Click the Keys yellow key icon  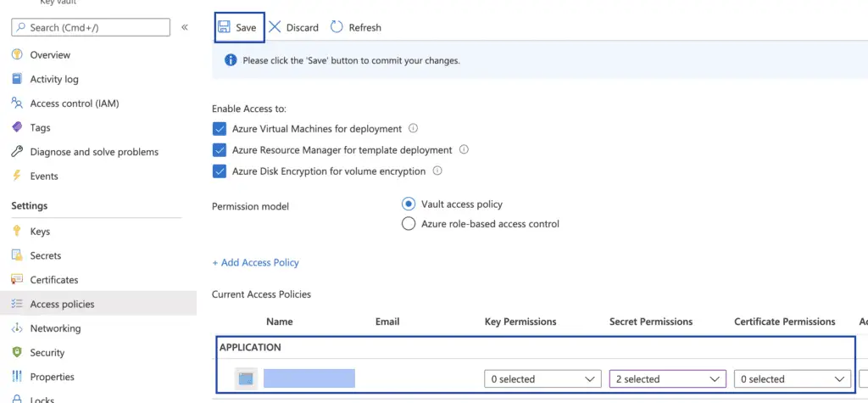17,231
